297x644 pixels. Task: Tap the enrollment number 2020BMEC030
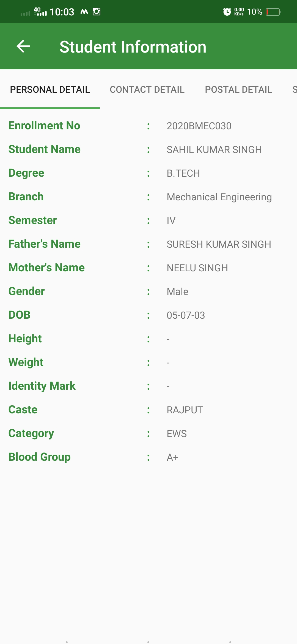[x=199, y=126]
